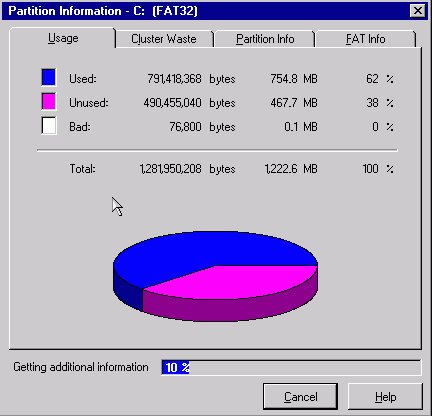Click the magenta Unused color swatch

(49, 101)
